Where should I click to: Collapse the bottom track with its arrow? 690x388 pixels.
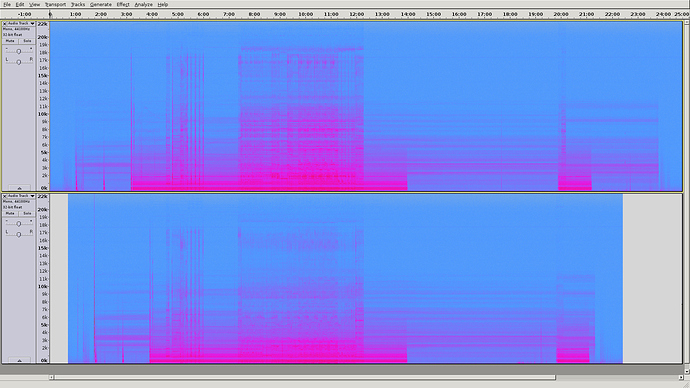point(19,360)
